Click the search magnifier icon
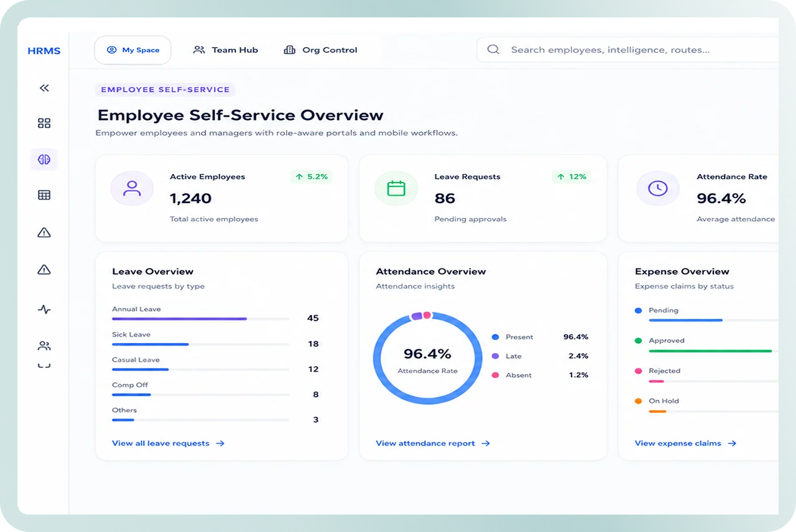 tap(493, 50)
